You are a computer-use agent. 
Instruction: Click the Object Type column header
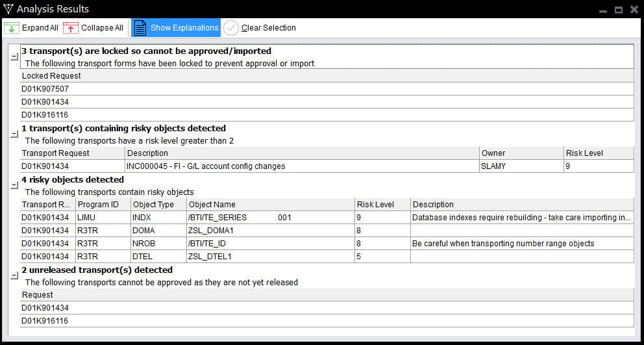click(x=157, y=205)
